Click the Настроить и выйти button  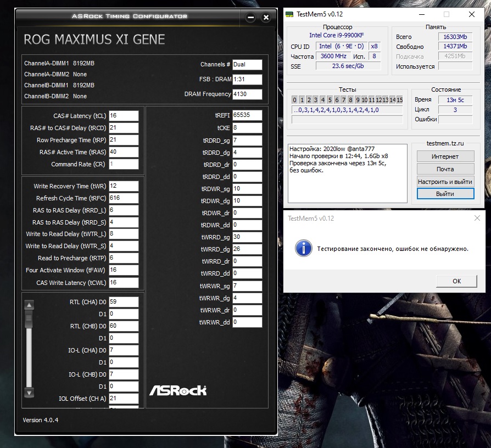click(445, 182)
